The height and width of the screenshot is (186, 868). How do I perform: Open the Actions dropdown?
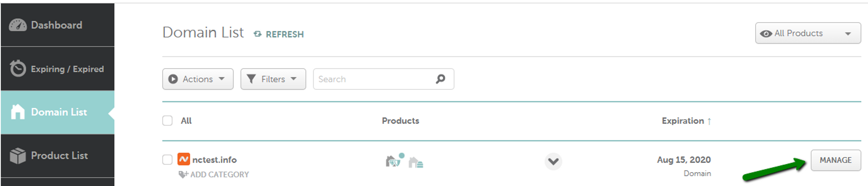pyautogui.click(x=198, y=79)
